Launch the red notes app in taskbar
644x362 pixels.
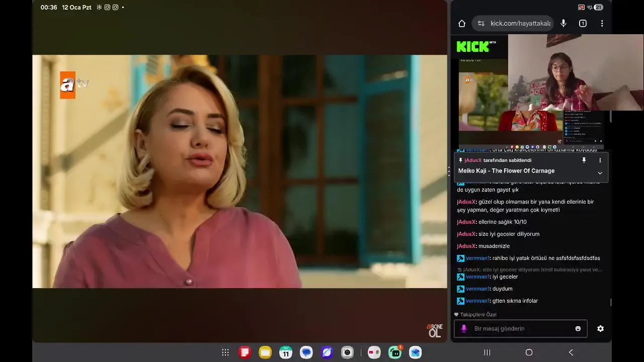pos(245,352)
